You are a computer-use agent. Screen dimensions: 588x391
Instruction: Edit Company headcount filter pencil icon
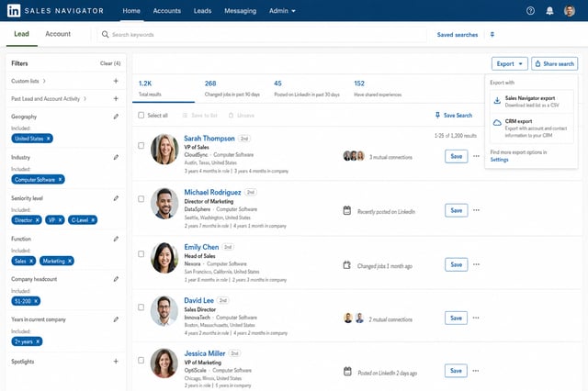pyautogui.click(x=116, y=279)
